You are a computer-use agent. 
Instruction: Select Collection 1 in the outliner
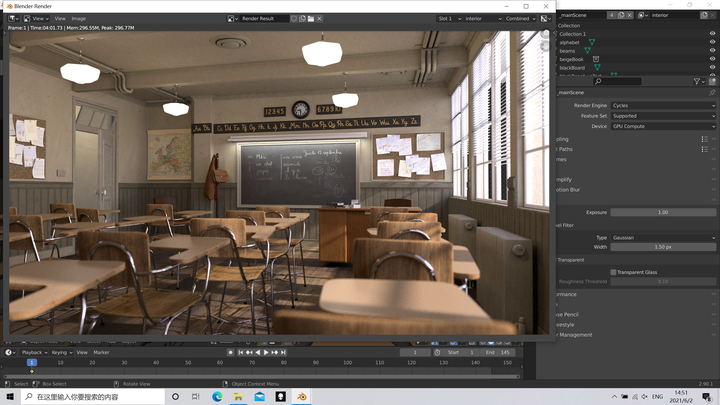[x=572, y=34]
